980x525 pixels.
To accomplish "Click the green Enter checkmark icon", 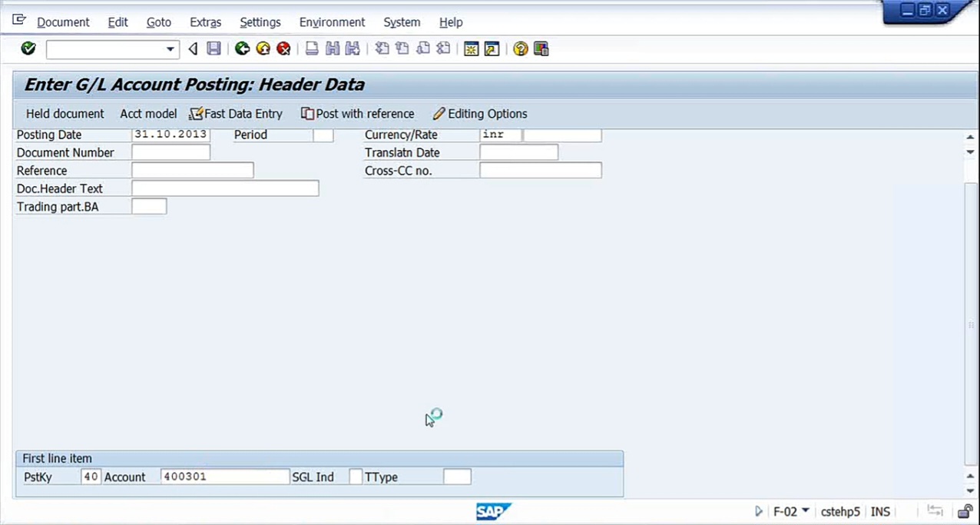I will pyautogui.click(x=28, y=48).
